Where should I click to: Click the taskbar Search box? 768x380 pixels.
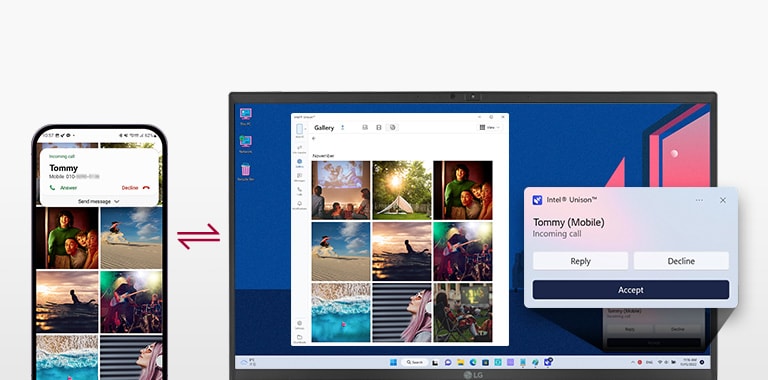pyautogui.click(x=414, y=362)
